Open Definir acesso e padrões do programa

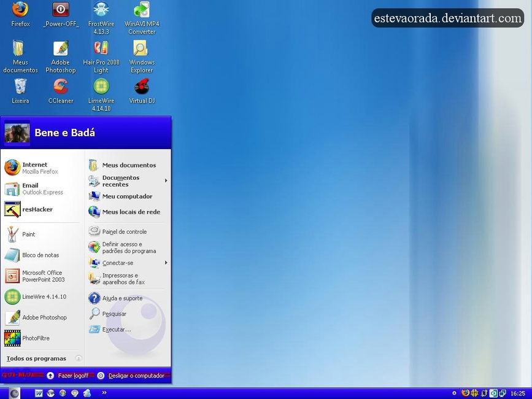(x=128, y=247)
